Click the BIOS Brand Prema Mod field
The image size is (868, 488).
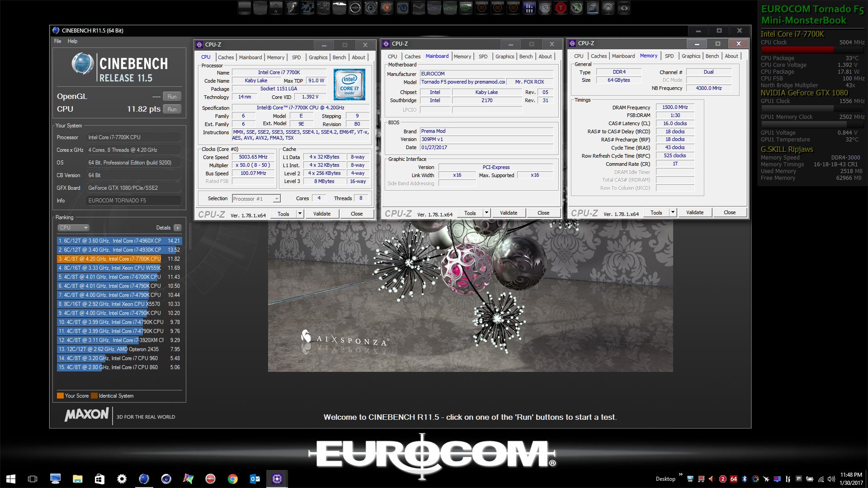click(487, 131)
